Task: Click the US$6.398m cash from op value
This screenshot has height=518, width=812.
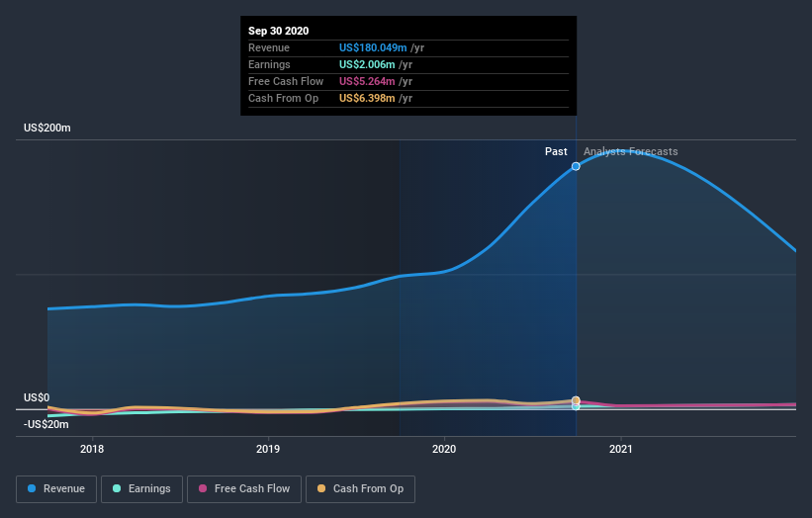Action: click(367, 98)
